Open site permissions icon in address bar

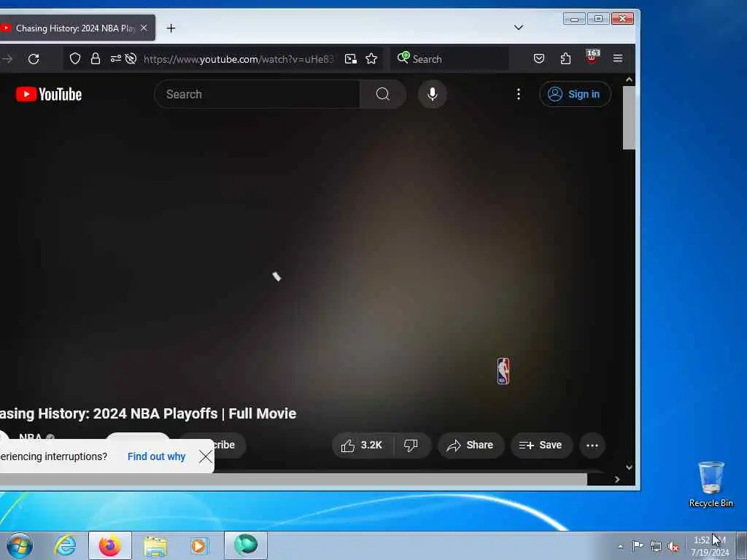[x=115, y=58]
